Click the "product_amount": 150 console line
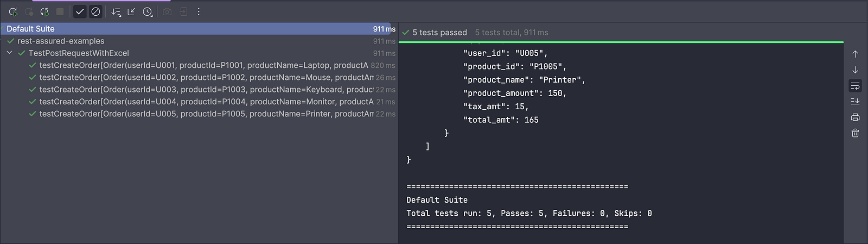868x244 pixels. pos(515,93)
